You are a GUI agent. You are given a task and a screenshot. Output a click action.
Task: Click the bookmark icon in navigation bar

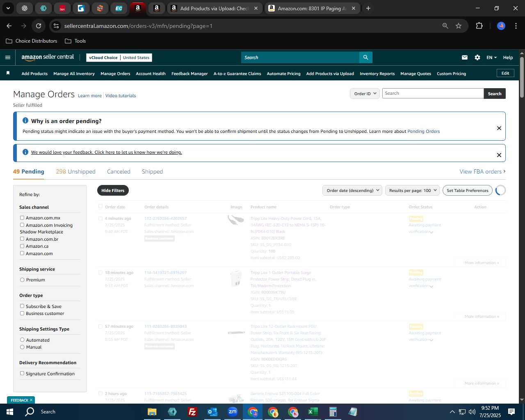[8, 73]
